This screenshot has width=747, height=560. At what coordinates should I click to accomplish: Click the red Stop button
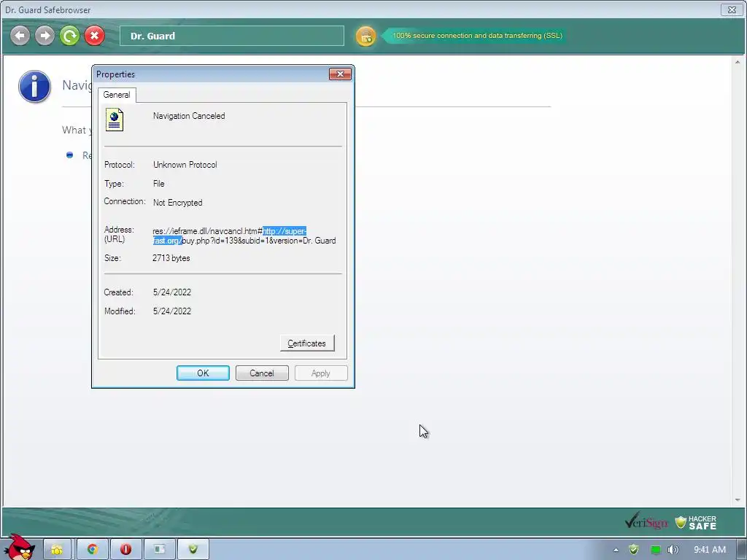94,36
